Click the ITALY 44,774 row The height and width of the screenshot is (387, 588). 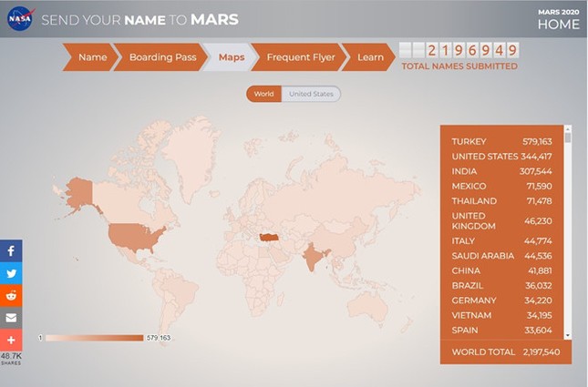(x=501, y=241)
